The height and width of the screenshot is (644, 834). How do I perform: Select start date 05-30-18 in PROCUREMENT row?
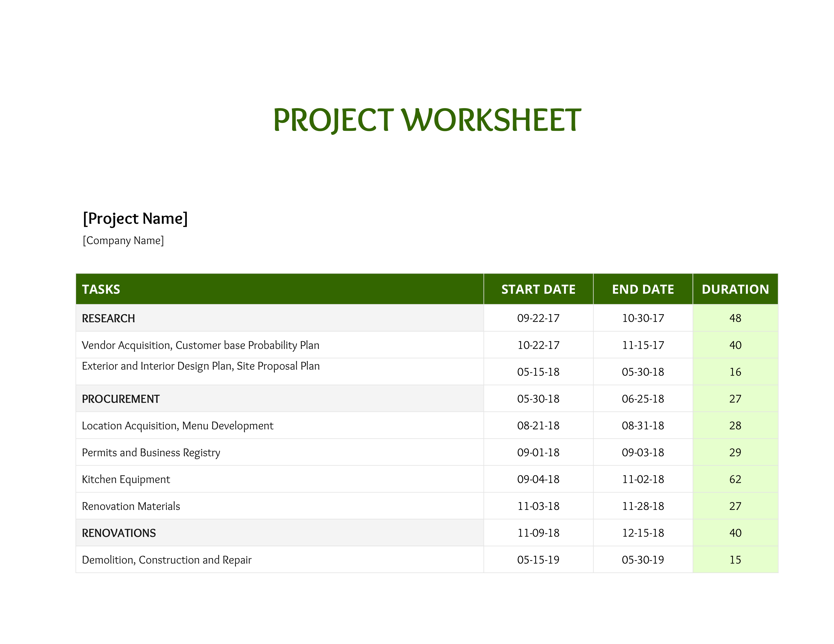538,399
